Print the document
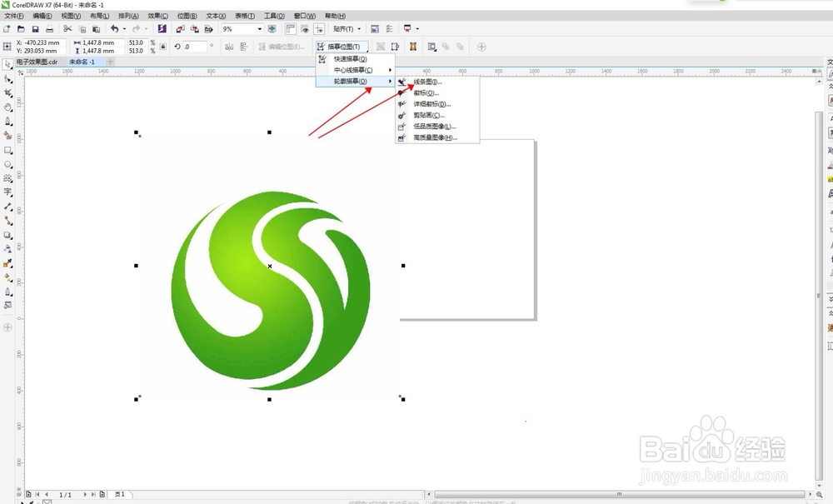This screenshot has height=504, width=833. tap(49, 28)
